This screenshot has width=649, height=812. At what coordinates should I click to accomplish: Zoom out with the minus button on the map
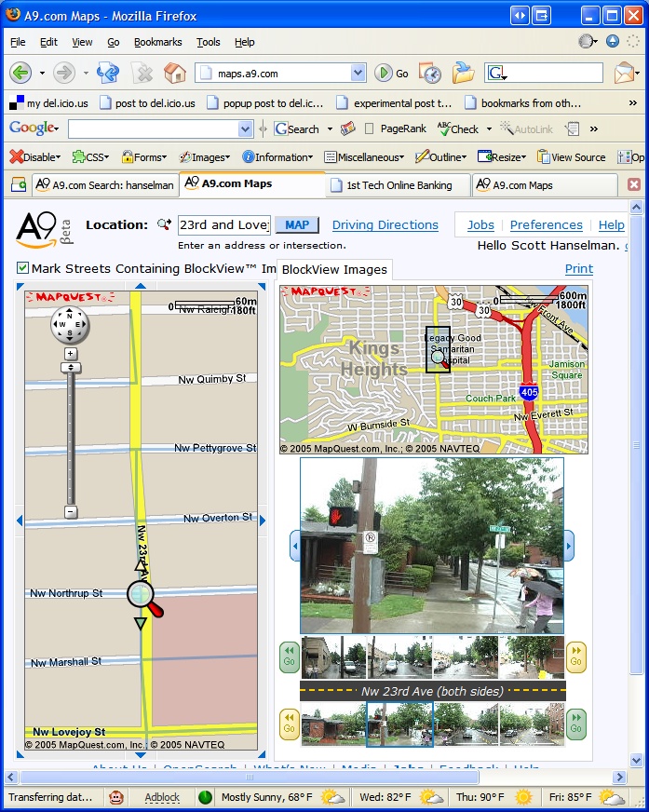71,511
